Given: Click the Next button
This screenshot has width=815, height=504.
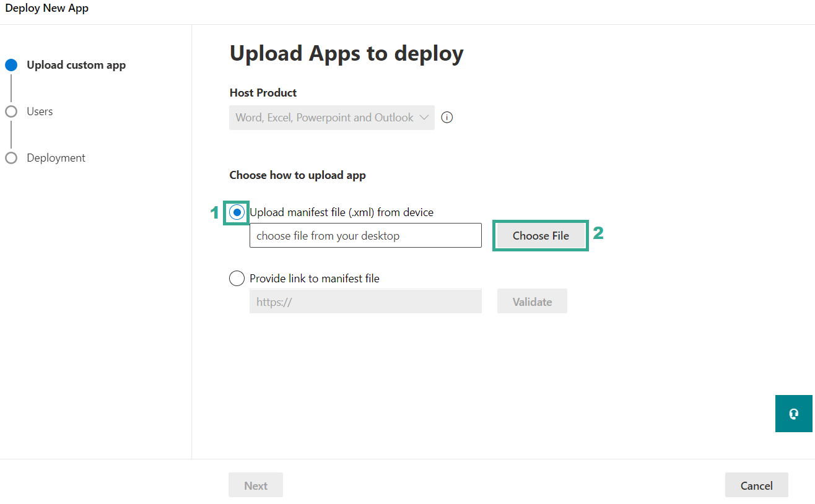Looking at the screenshot, I should click(x=256, y=485).
